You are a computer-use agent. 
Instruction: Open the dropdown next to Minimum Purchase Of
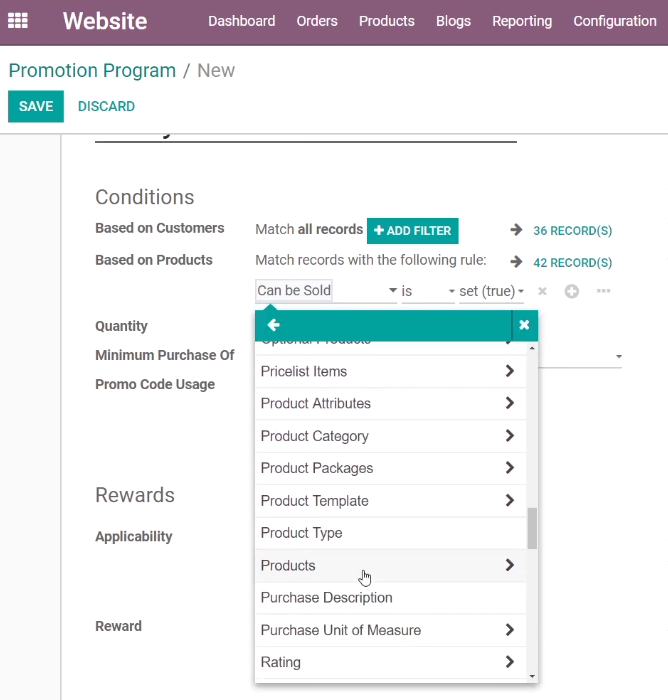coord(619,356)
